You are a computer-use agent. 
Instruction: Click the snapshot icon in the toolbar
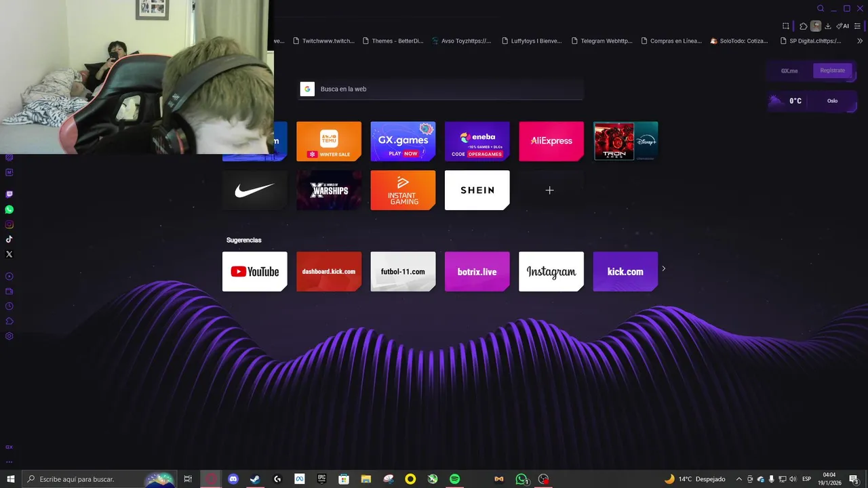(785, 26)
